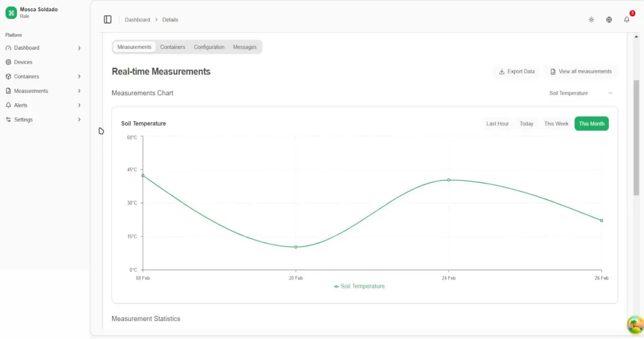This screenshot has width=644, height=339.
Task: Toggle the sidebar collapse icon near breadcrumb
Action: pyautogui.click(x=107, y=19)
